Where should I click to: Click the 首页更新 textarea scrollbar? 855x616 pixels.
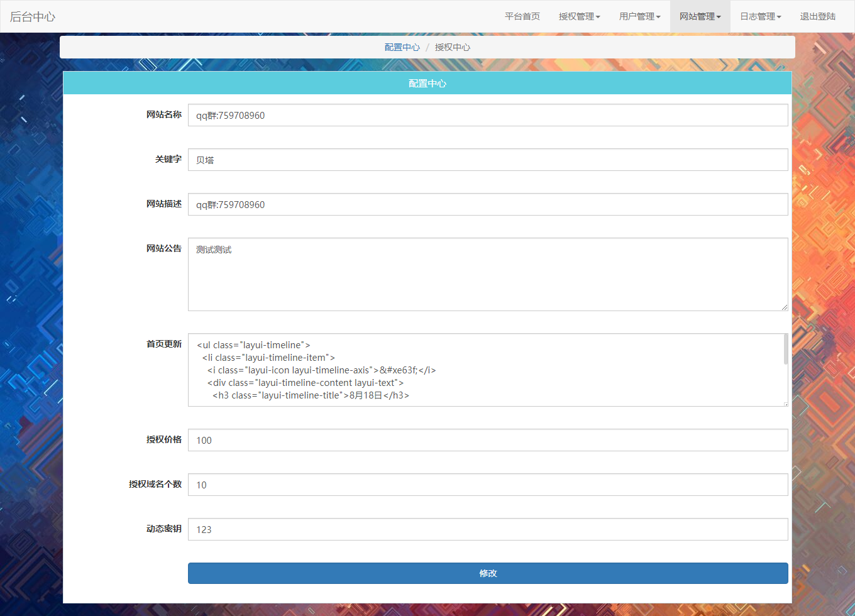[x=785, y=349]
